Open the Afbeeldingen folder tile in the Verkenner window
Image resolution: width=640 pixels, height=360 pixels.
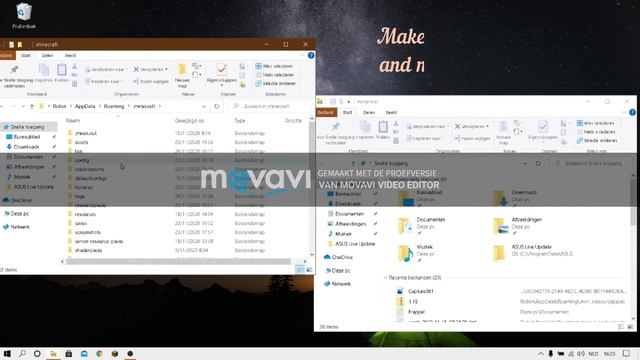[518, 225]
